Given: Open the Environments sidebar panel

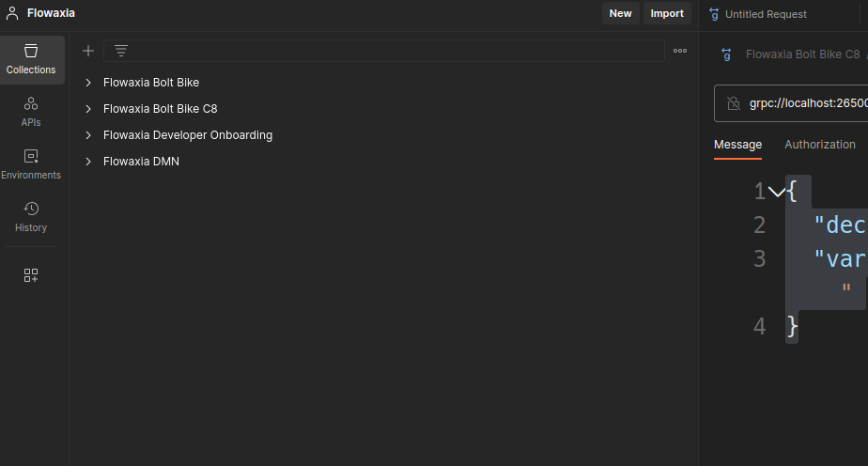Looking at the screenshot, I should [x=31, y=163].
